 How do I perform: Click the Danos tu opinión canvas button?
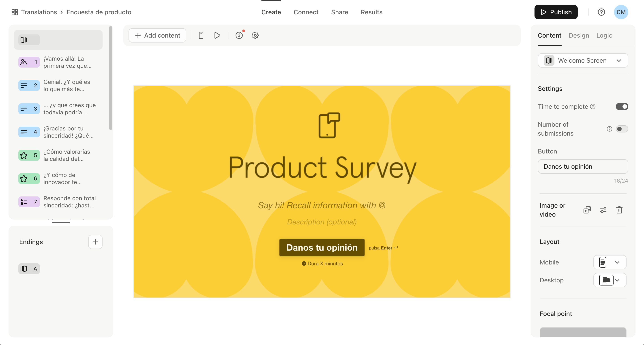point(322,247)
